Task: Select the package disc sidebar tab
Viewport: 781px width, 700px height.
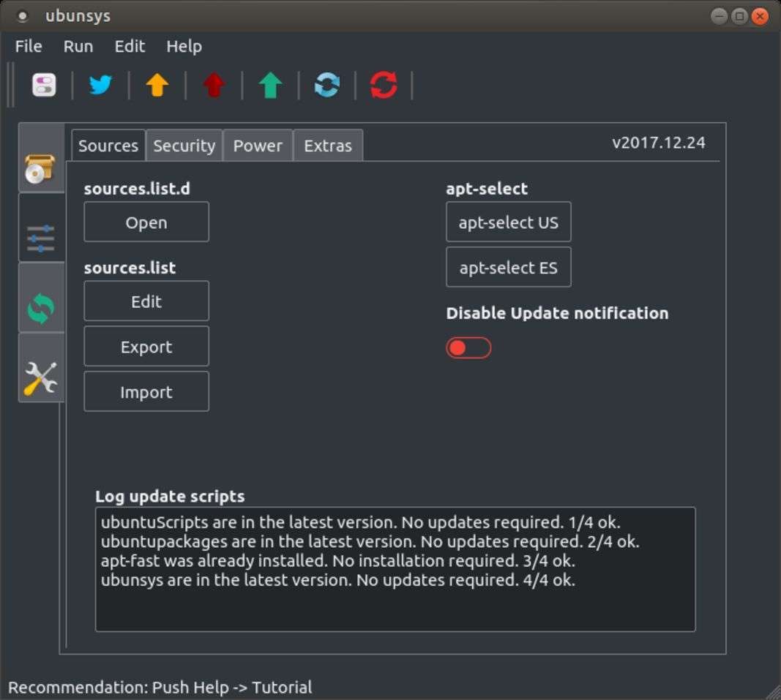Action: pyautogui.click(x=41, y=168)
